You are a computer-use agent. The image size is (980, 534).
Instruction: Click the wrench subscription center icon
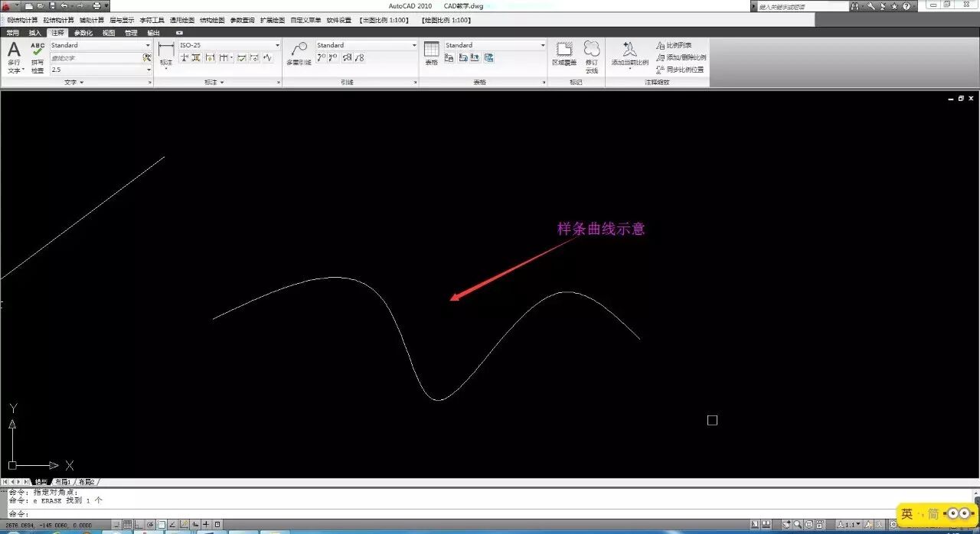tap(871, 6)
